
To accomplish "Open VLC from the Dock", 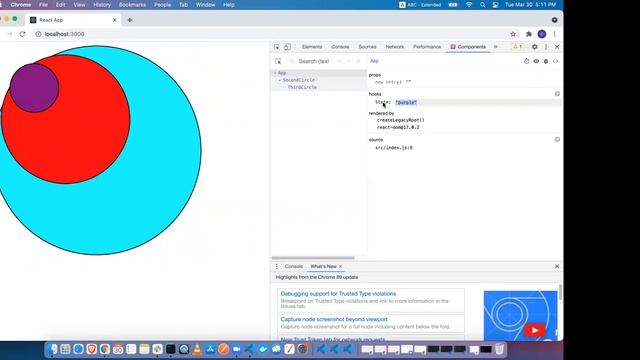I will 197,349.
